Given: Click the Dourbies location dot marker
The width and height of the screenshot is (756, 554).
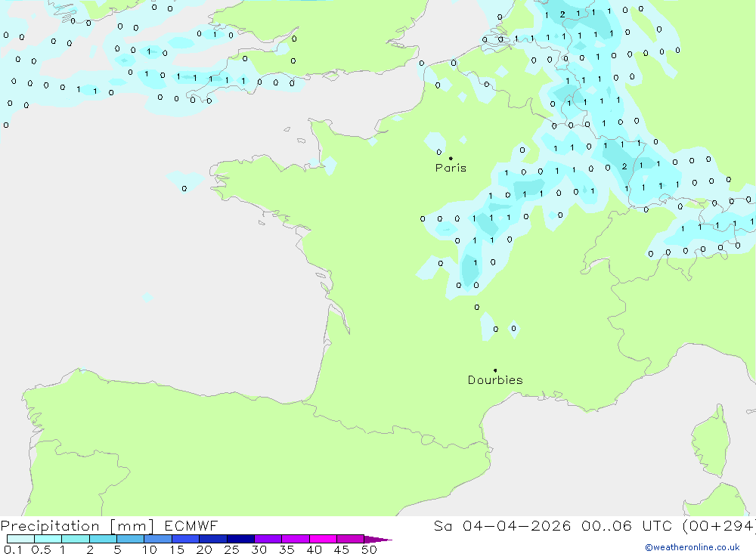Looking at the screenshot, I should (495, 370).
